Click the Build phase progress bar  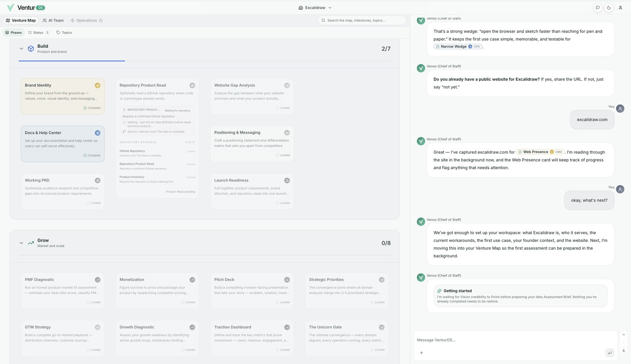point(205,61)
